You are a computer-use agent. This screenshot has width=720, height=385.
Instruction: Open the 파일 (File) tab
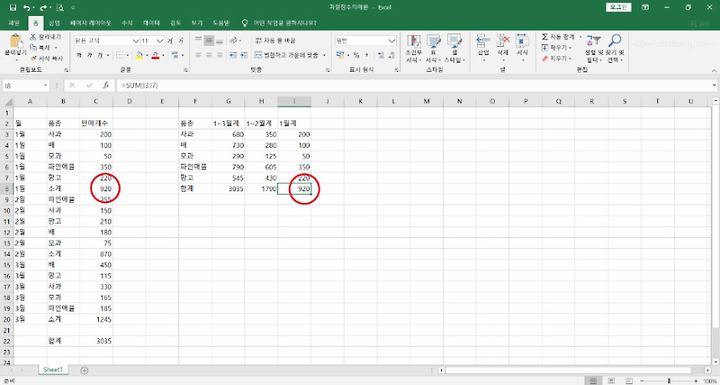pos(14,23)
